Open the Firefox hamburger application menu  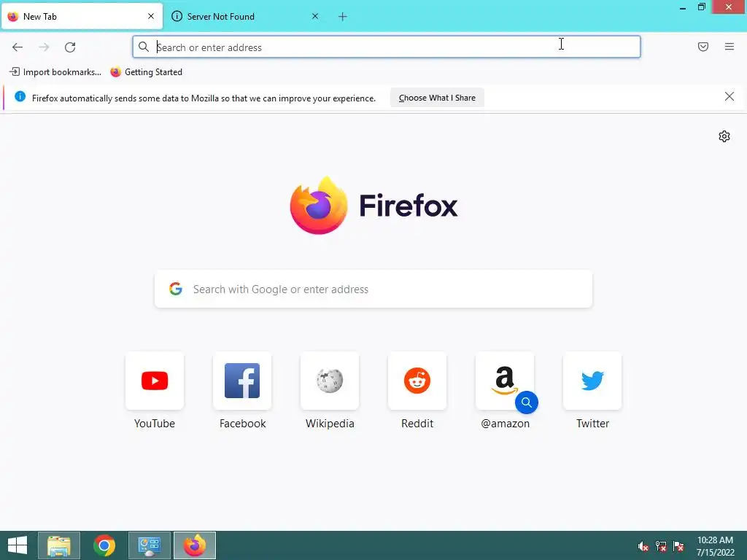[729, 47]
